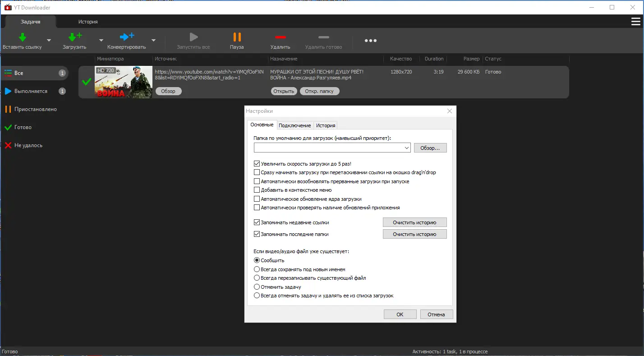
Task: Expand the Загрузить dropdown arrow
Action: click(101, 40)
